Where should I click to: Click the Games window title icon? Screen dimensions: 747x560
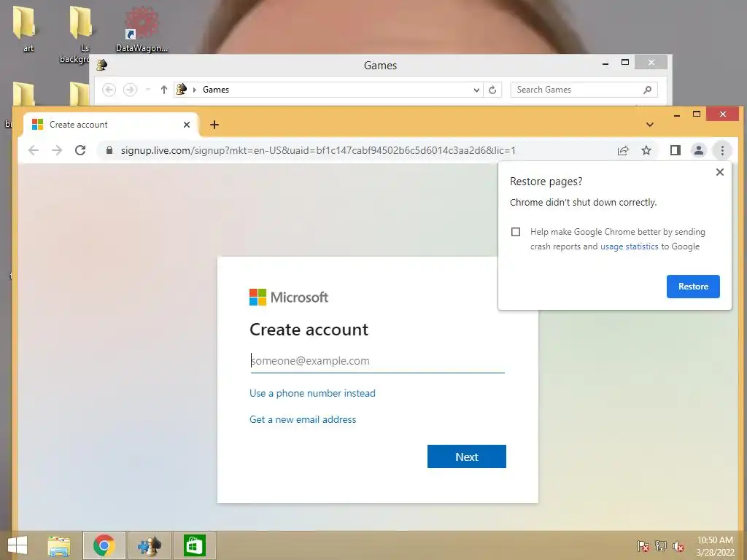coord(101,65)
